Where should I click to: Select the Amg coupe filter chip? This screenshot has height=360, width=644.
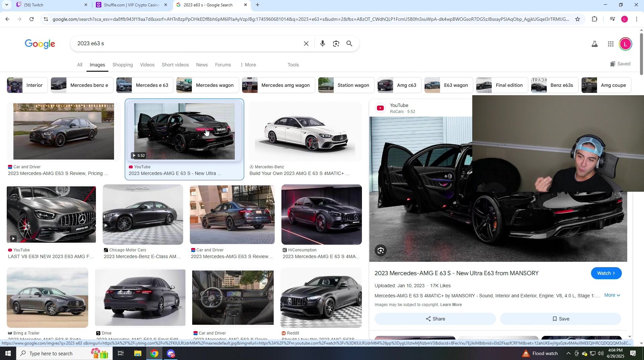coord(606,85)
